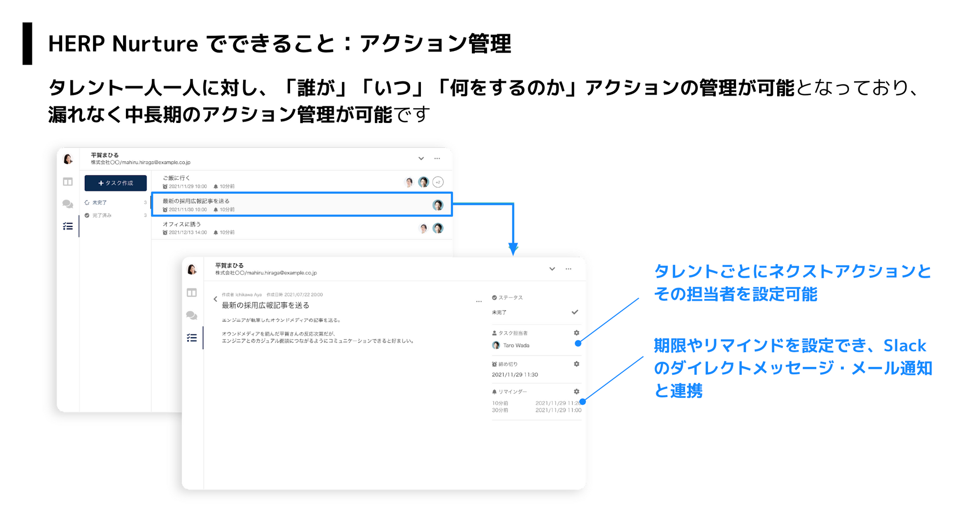Click the 2021/12/13 14:00 due date

pyautogui.click(x=188, y=232)
